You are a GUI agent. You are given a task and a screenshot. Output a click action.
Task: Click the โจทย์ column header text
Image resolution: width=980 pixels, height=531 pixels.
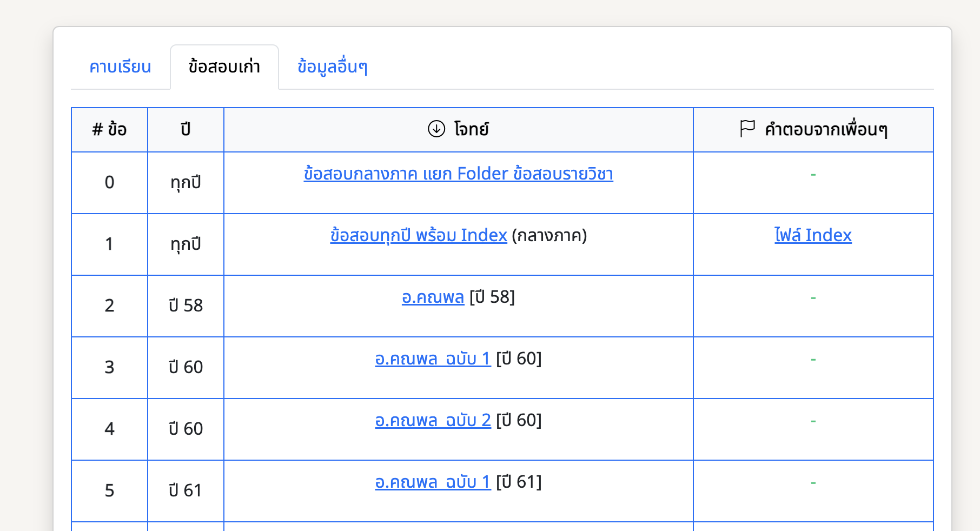tap(472, 130)
